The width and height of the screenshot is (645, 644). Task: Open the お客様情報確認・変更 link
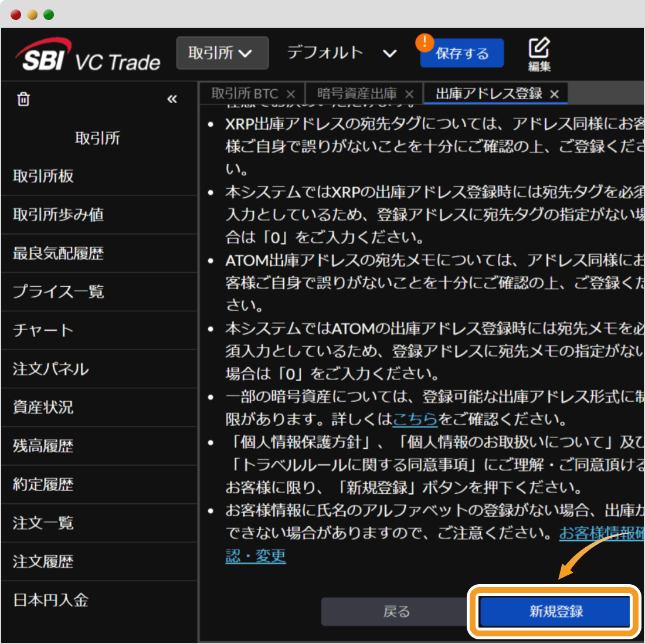(601, 533)
